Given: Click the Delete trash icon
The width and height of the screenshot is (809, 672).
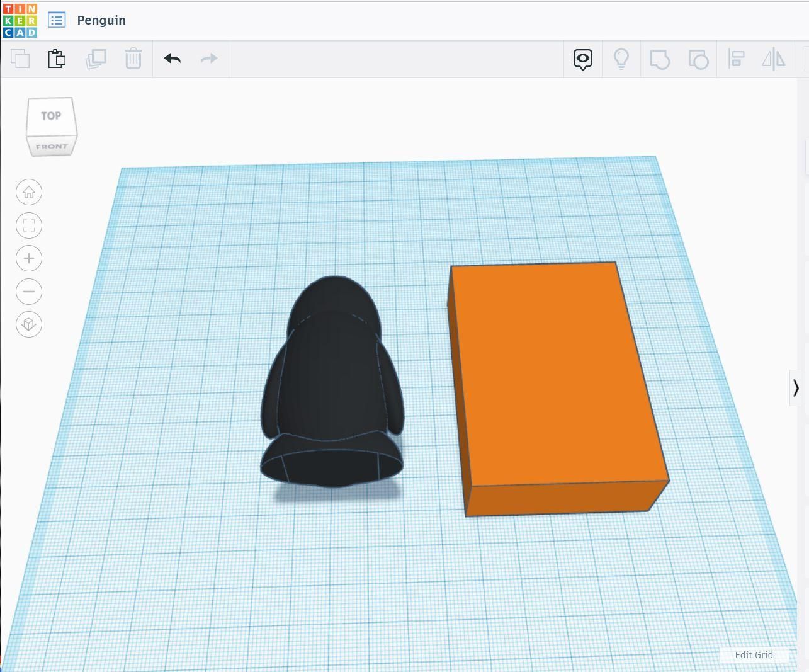Looking at the screenshot, I should [133, 59].
